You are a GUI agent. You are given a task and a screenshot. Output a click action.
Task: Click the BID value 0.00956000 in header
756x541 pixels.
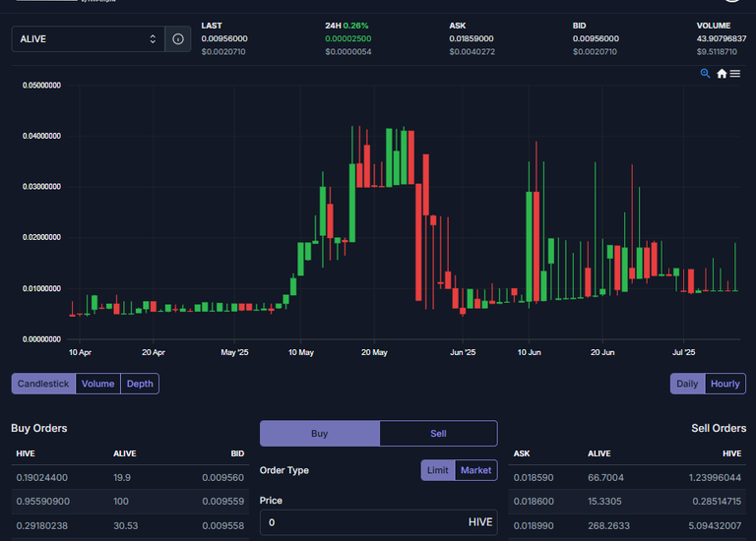596,38
